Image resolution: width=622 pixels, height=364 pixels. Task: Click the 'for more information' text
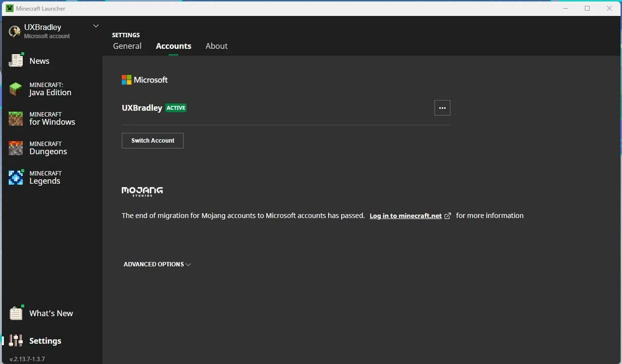[x=490, y=216]
